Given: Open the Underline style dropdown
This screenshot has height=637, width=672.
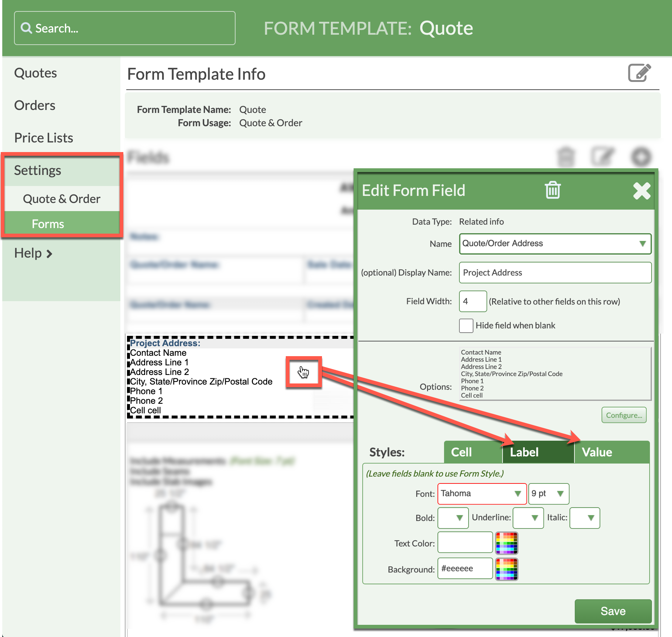Looking at the screenshot, I should click(x=528, y=518).
